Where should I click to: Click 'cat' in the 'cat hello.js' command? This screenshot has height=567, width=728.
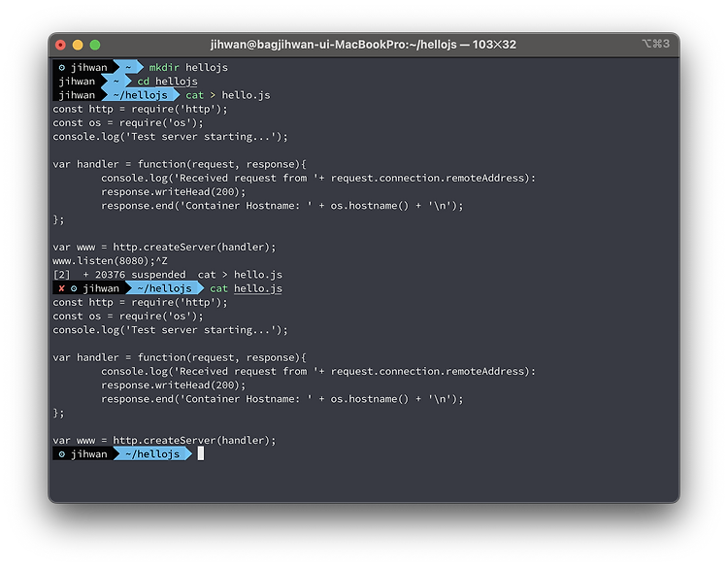pos(218,289)
